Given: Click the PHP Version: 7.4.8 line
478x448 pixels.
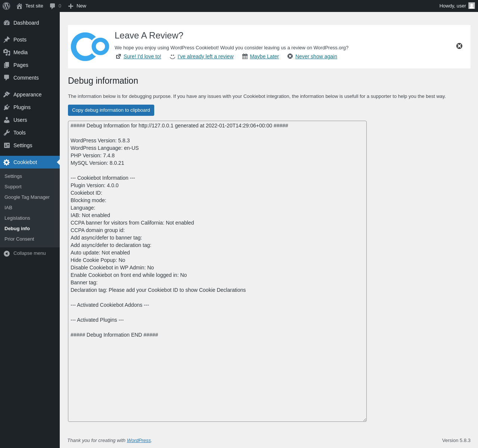Looking at the screenshot, I should click(93, 155).
